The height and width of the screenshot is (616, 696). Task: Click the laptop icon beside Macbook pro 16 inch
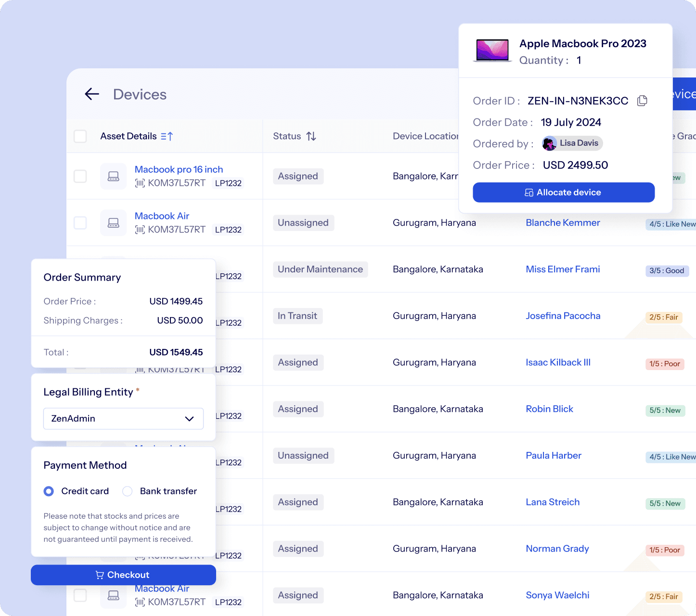(x=113, y=176)
